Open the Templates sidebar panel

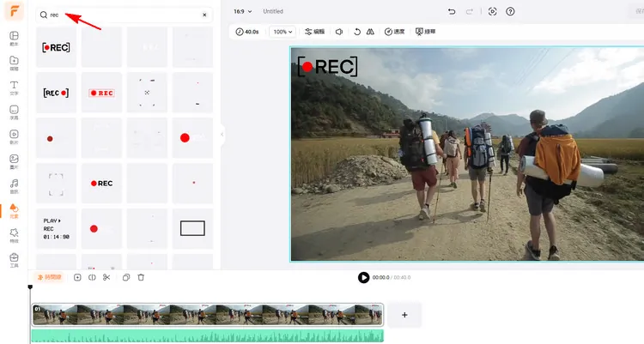click(x=14, y=39)
